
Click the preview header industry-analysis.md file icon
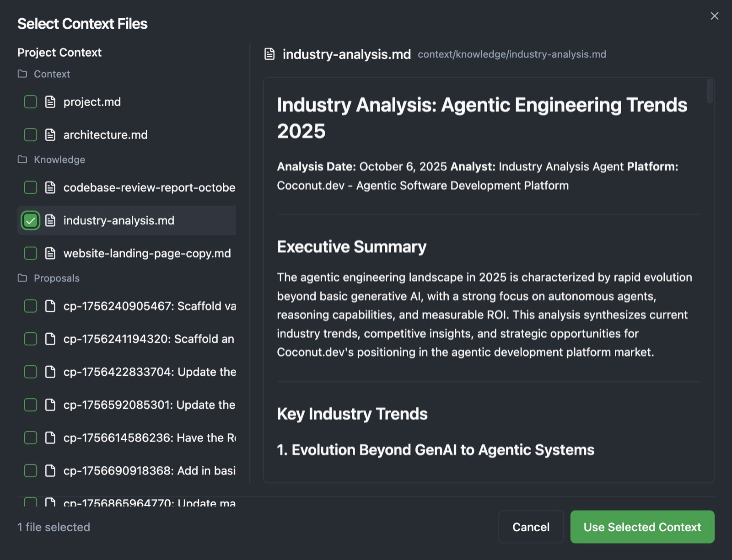pyautogui.click(x=269, y=54)
